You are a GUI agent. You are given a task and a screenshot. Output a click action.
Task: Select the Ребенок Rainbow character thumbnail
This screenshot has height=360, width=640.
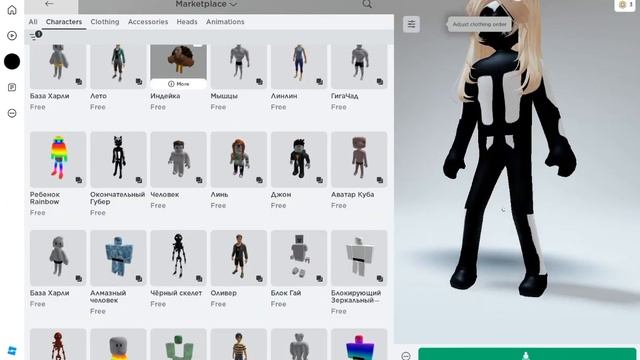[58, 160]
